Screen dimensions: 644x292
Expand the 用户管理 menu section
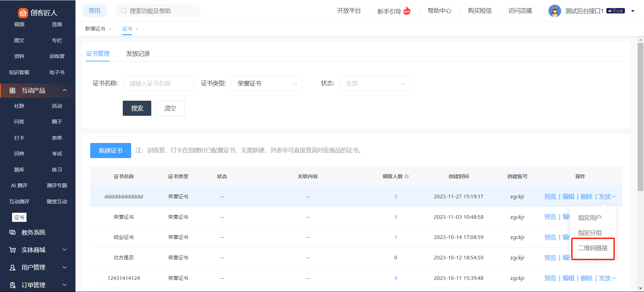click(65, 267)
